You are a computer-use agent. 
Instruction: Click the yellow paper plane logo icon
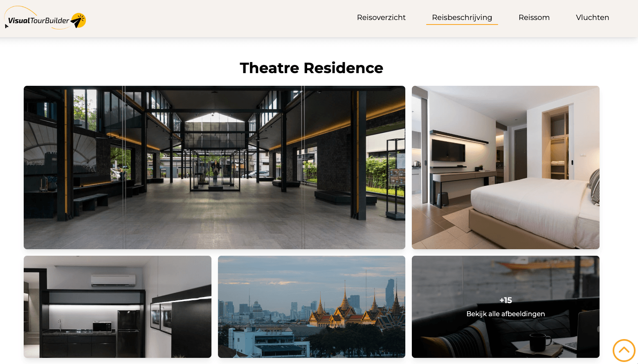pos(79,20)
